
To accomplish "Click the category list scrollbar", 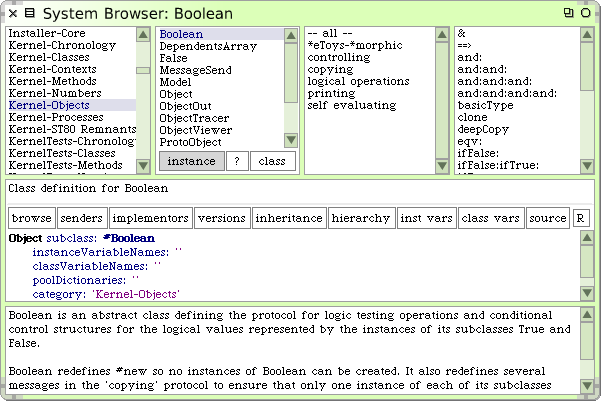I will pyautogui.click(x=144, y=100).
